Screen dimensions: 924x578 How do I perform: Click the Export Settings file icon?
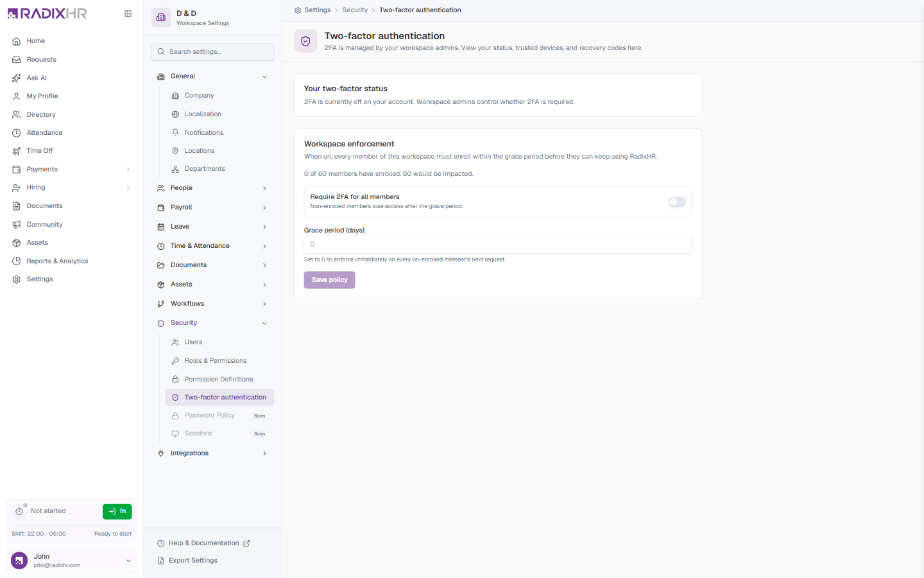coord(161,561)
